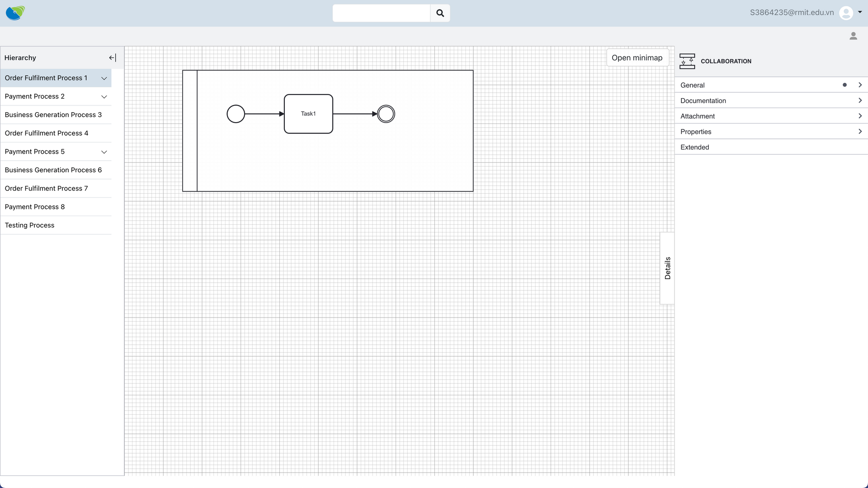The width and height of the screenshot is (868, 488).
Task: Focus the top search input field
Action: [381, 13]
